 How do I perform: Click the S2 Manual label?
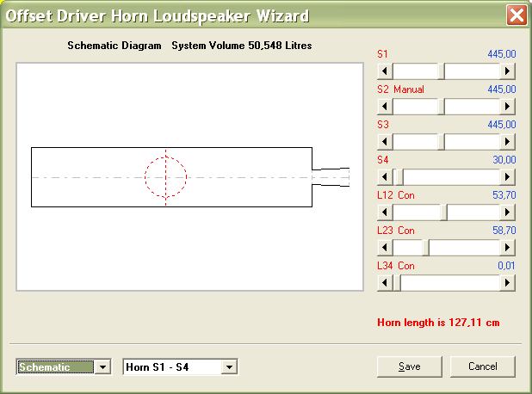click(400, 89)
